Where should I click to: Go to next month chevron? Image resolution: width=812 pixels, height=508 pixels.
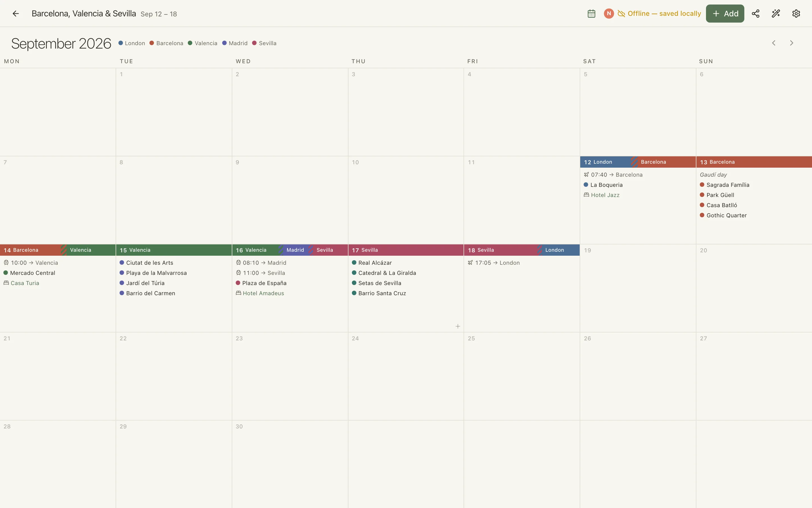tap(791, 43)
